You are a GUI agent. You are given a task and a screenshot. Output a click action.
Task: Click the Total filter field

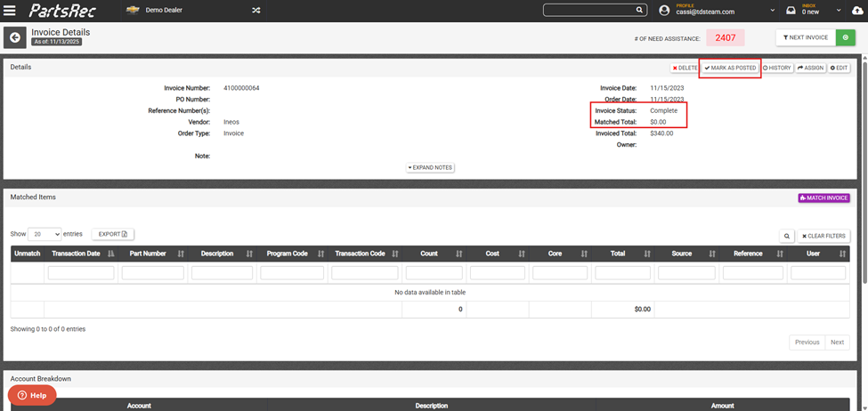(x=623, y=273)
